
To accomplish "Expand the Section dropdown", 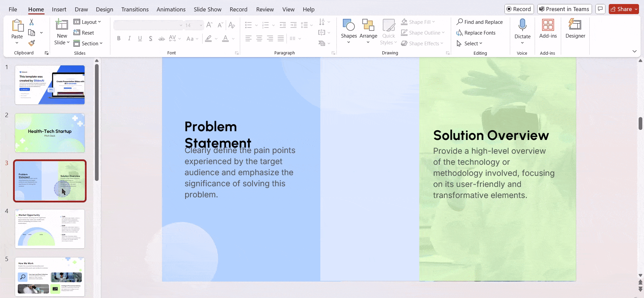I will [88, 44].
